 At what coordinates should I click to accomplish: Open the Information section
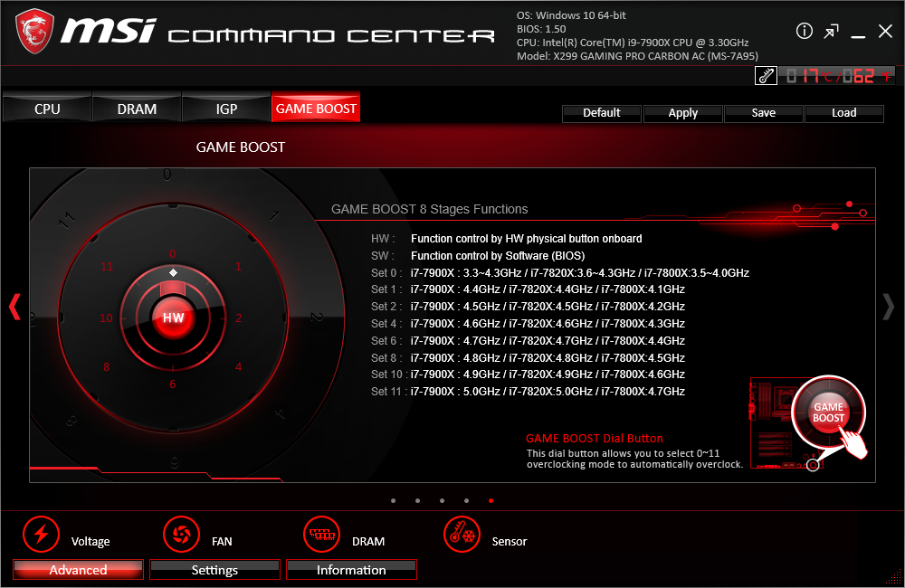351,570
